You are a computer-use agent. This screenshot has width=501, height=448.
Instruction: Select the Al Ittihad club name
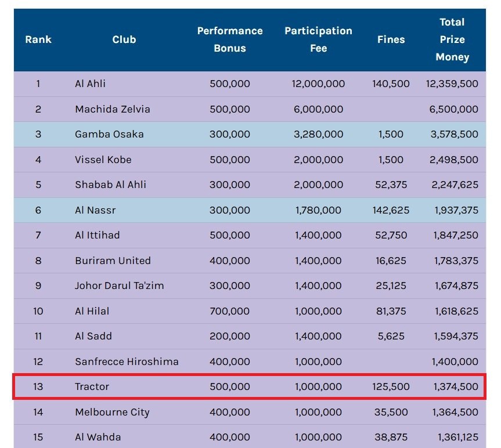[98, 235]
